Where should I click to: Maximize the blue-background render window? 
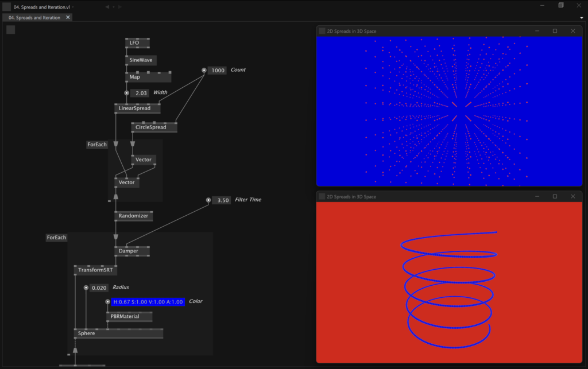click(x=555, y=31)
